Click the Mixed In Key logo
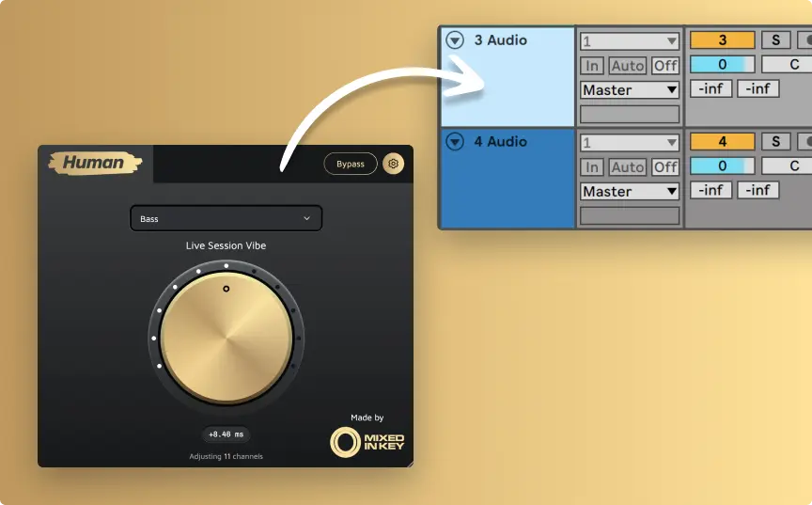Viewport: 812px width, 505px height. pos(367,442)
